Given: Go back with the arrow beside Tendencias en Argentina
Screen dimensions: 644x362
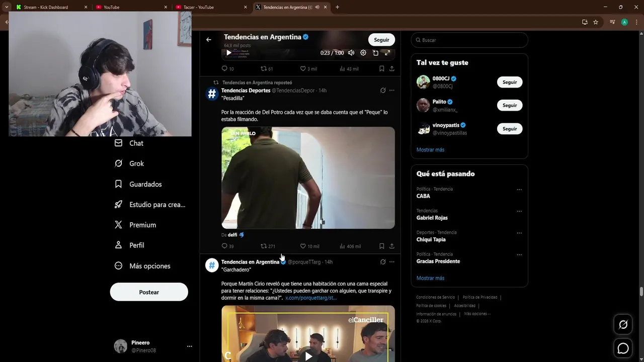Looking at the screenshot, I should point(209,40).
